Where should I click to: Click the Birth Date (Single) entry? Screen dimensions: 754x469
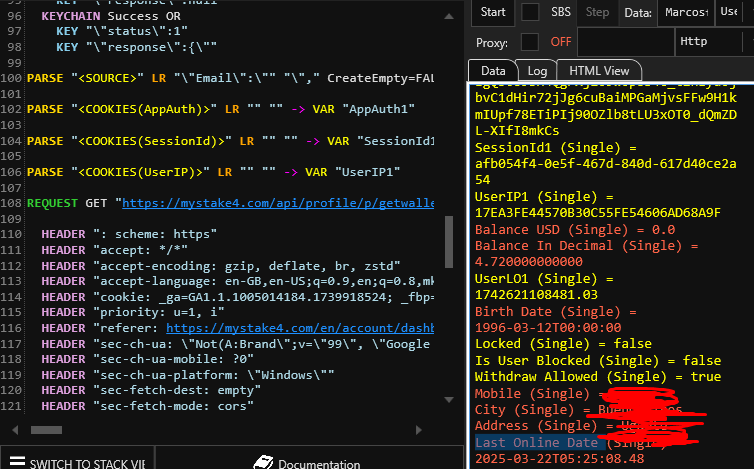coord(555,319)
